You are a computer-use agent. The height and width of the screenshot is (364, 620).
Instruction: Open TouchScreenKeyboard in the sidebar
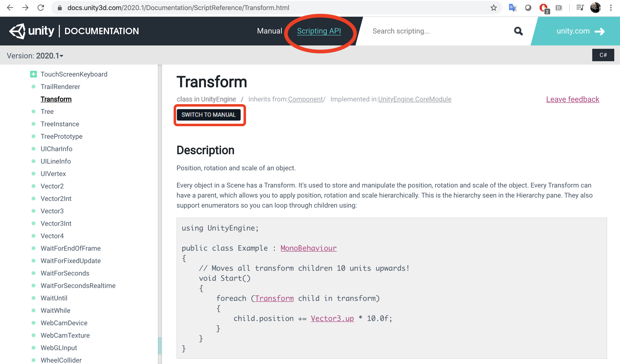click(x=74, y=74)
